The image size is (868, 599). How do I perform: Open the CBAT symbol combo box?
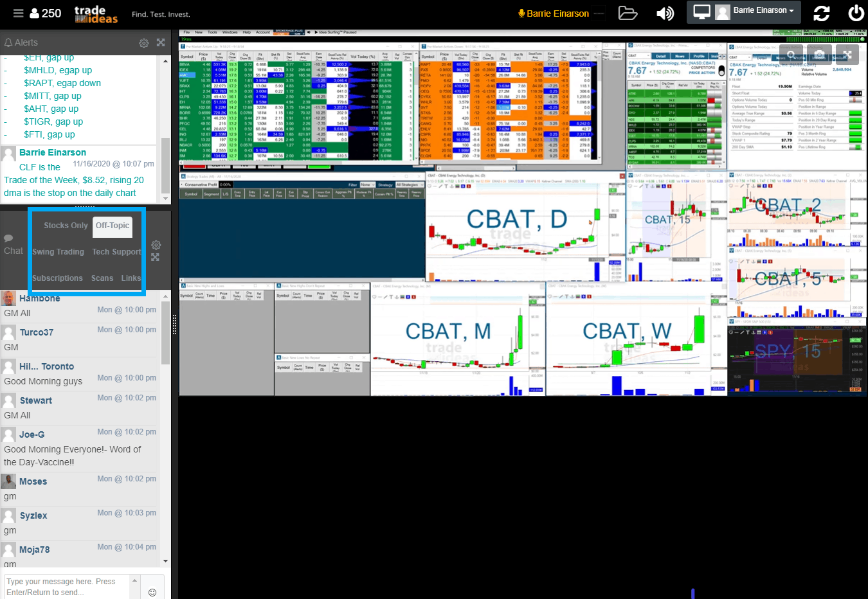click(x=739, y=57)
